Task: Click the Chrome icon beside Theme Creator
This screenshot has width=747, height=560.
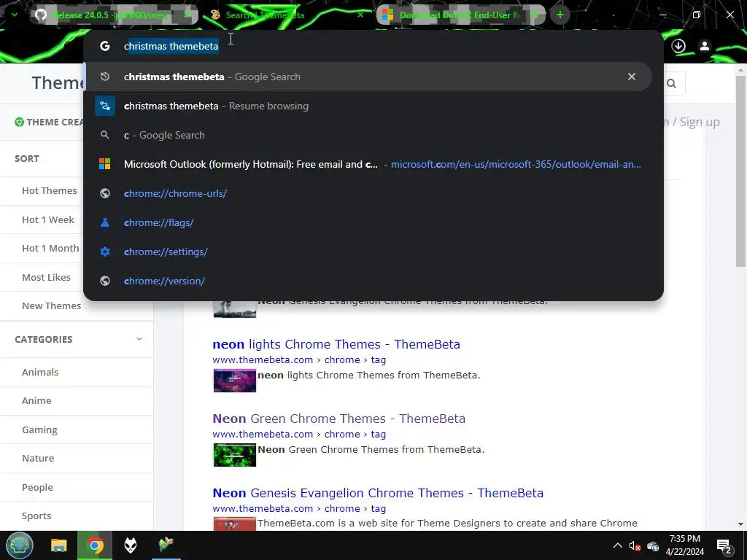Action: point(19,122)
